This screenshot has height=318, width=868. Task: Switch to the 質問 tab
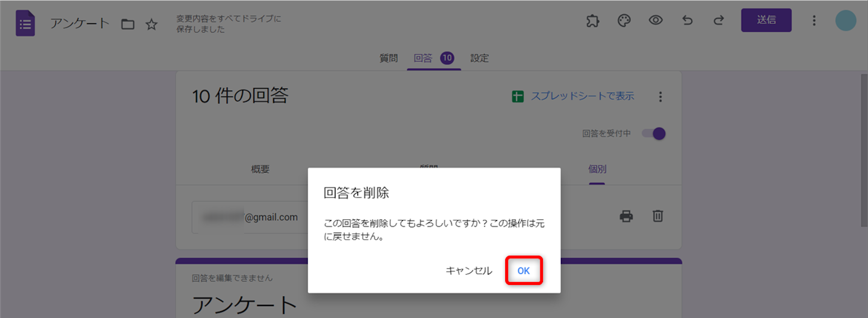pyautogui.click(x=388, y=58)
